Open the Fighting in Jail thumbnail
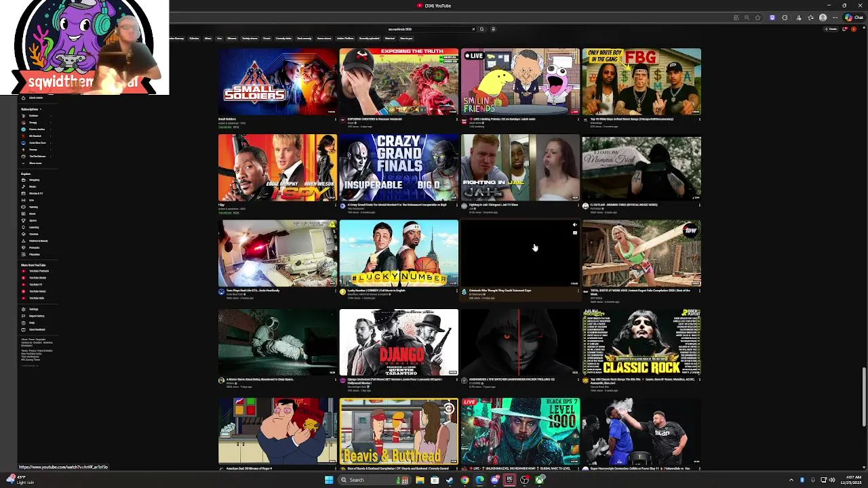The image size is (868, 488). click(x=520, y=167)
